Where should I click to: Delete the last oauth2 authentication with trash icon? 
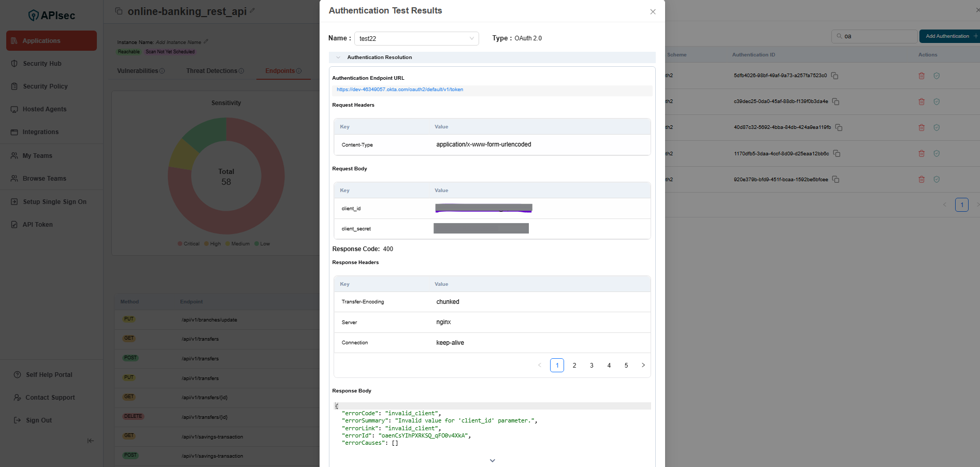(921, 179)
